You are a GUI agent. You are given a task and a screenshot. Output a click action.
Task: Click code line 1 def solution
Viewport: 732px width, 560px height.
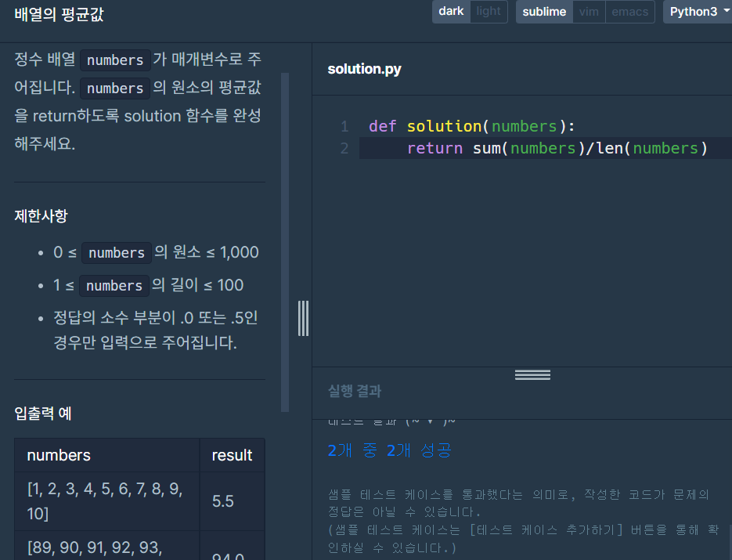[471, 126]
